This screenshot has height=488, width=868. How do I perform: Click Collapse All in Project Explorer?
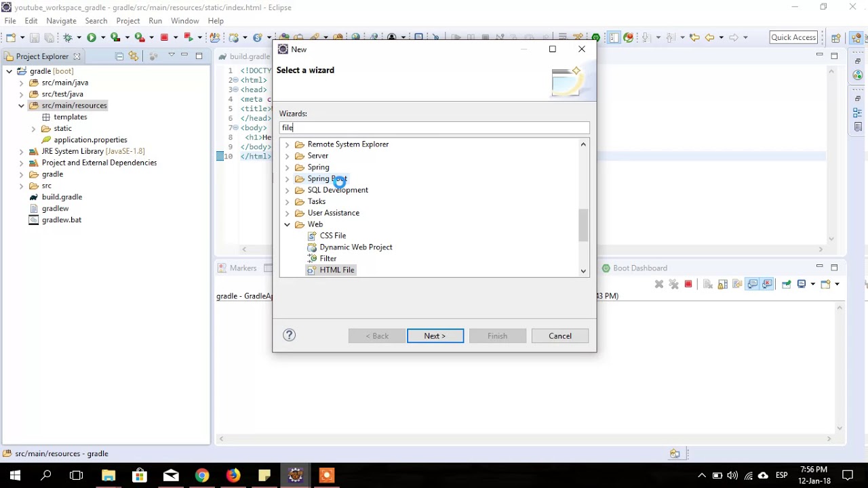tap(119, 56)
